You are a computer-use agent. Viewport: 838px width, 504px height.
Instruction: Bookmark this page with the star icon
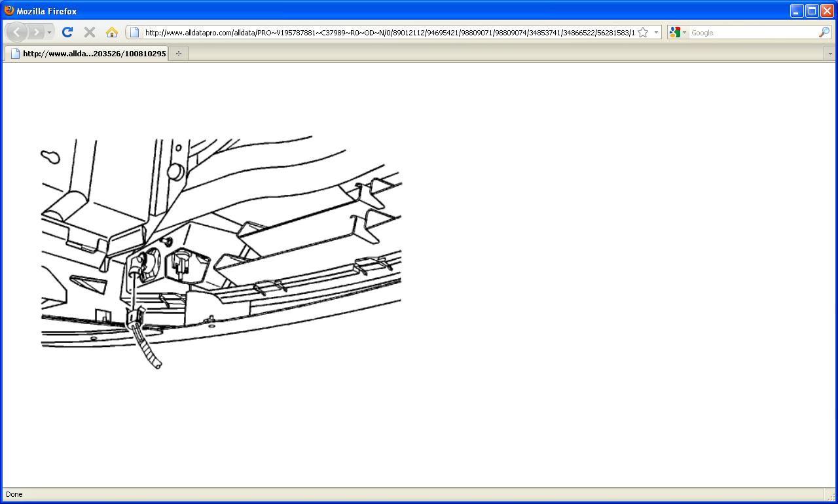click(x=643, y=32)
